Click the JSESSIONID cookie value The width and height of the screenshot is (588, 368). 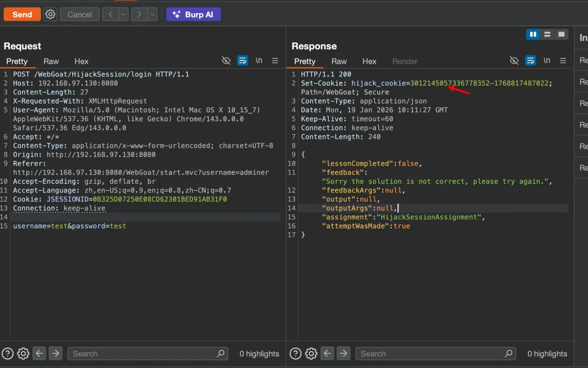(x=160, y=200)
